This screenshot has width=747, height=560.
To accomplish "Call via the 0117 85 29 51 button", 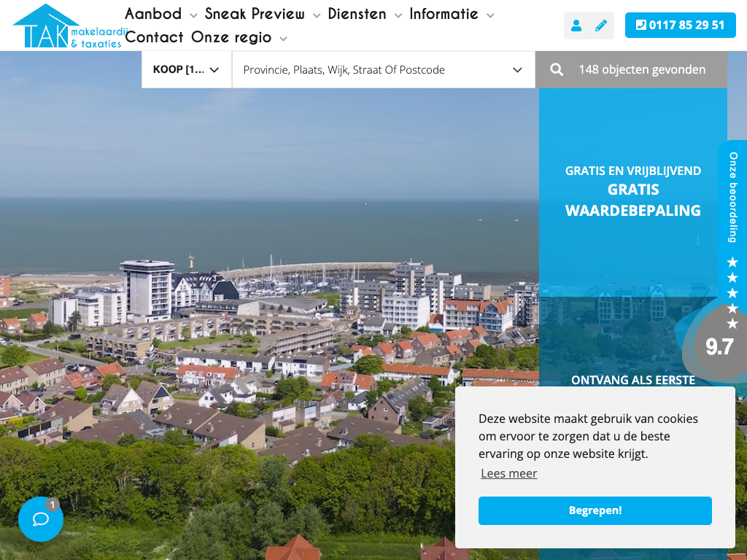I will (x=680, y=26).
